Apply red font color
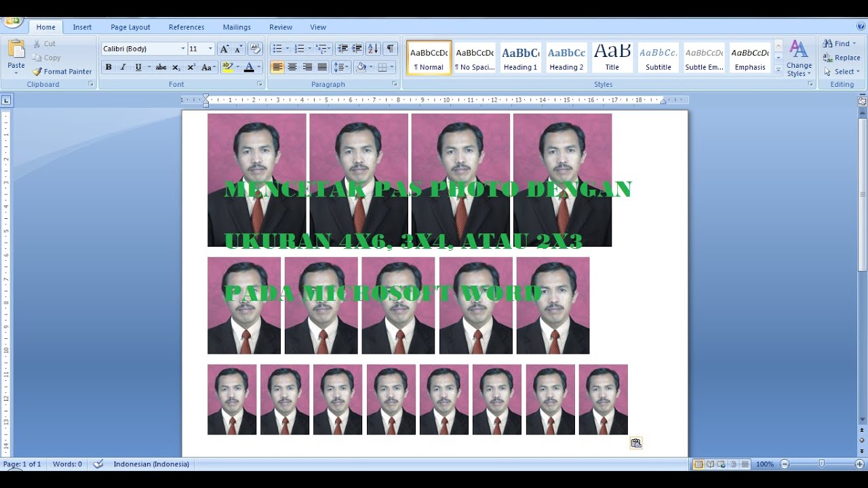The image size is (868, 488). 249,67
